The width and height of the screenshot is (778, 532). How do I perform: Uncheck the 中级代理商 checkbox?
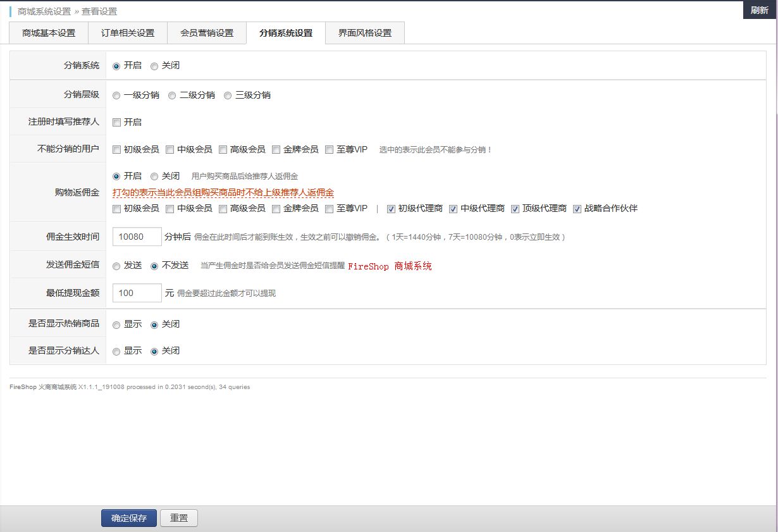453,209
